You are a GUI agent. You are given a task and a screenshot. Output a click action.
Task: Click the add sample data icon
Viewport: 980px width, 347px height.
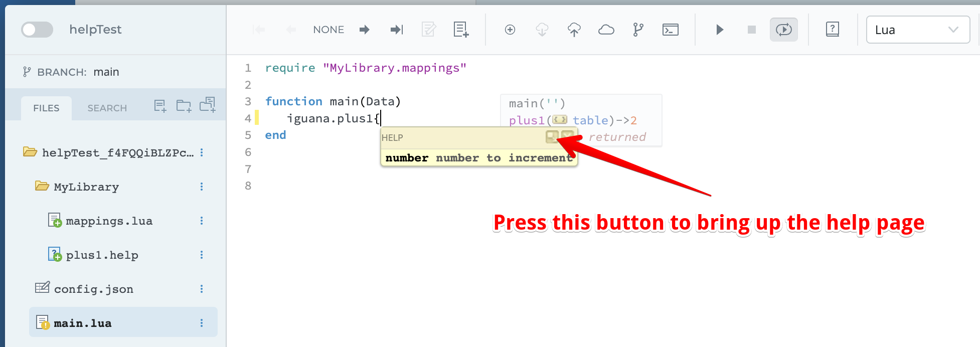[x=461, y=30]
